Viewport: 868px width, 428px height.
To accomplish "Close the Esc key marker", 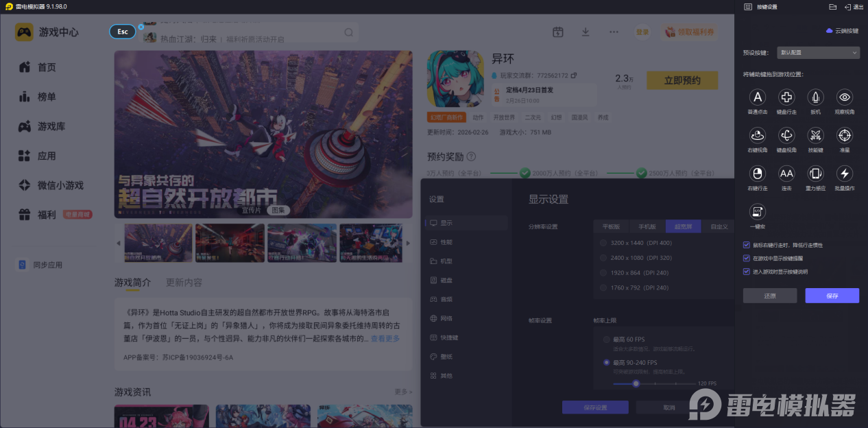I will pyautogui.click(x=141, y=27).
